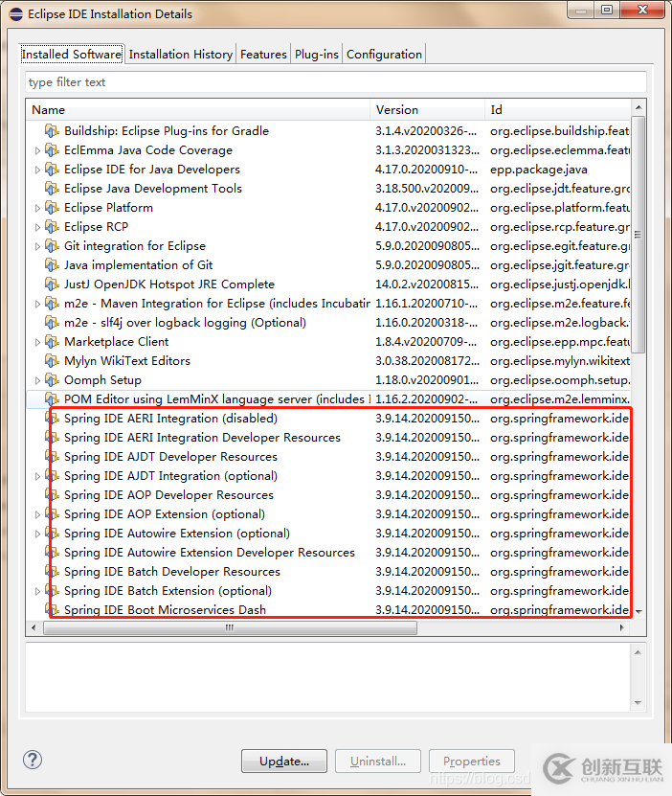Expand the Eclipse Platform tree node
Viewport: 672px width, 796px height.
(37, 208)
